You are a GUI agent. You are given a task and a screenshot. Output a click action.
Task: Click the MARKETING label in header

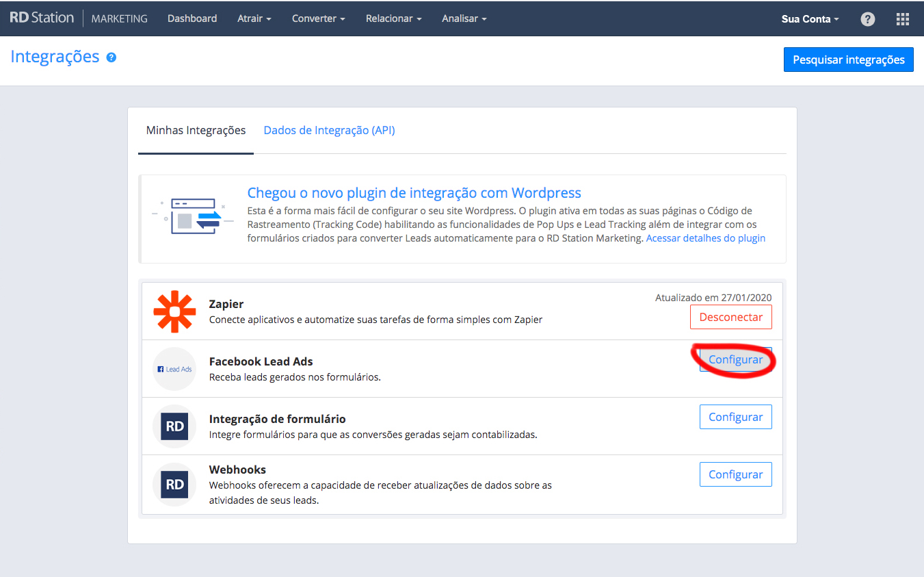pos(119,18)
